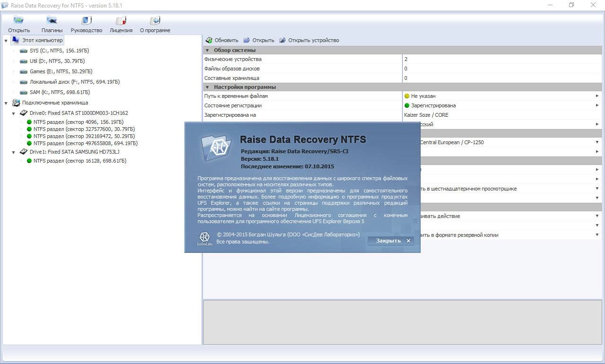Collapse the Этот компьютер tree node
The height and width of the screenshot is (364, 605).
6,41
